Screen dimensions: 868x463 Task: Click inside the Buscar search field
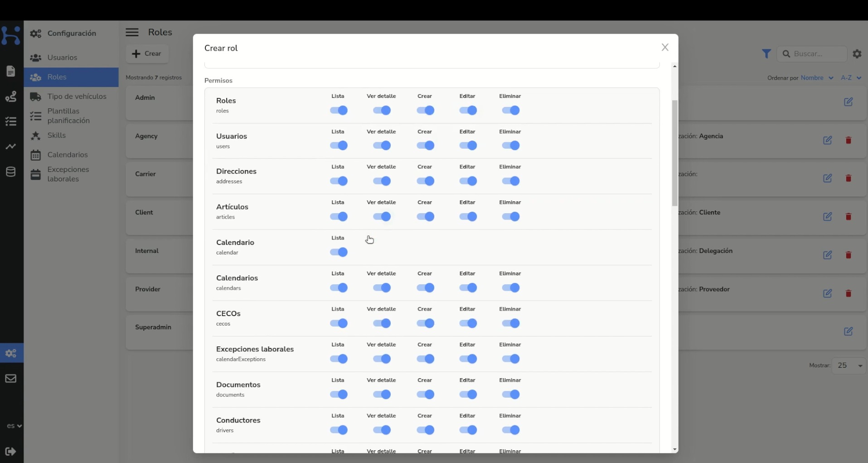[x=814, y=54]
